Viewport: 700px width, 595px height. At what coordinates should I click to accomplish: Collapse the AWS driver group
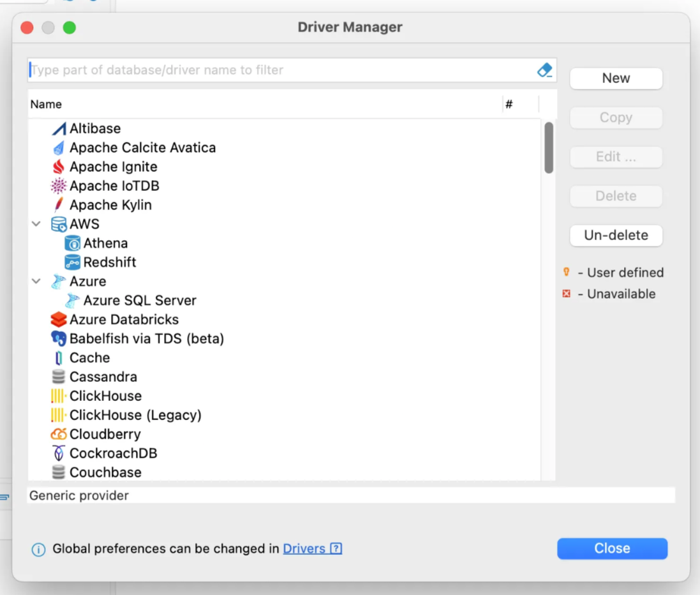point(36,224)
